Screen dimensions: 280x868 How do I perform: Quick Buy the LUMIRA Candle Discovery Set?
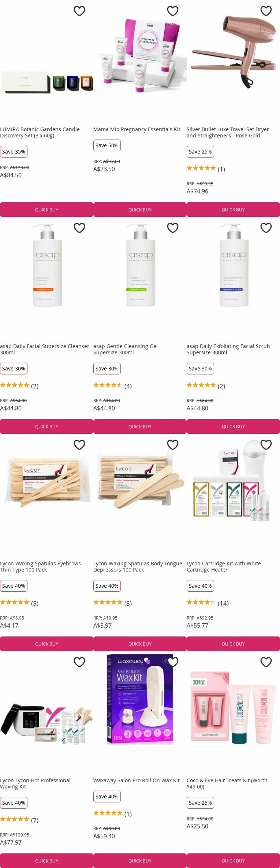(x=47, y=209)
